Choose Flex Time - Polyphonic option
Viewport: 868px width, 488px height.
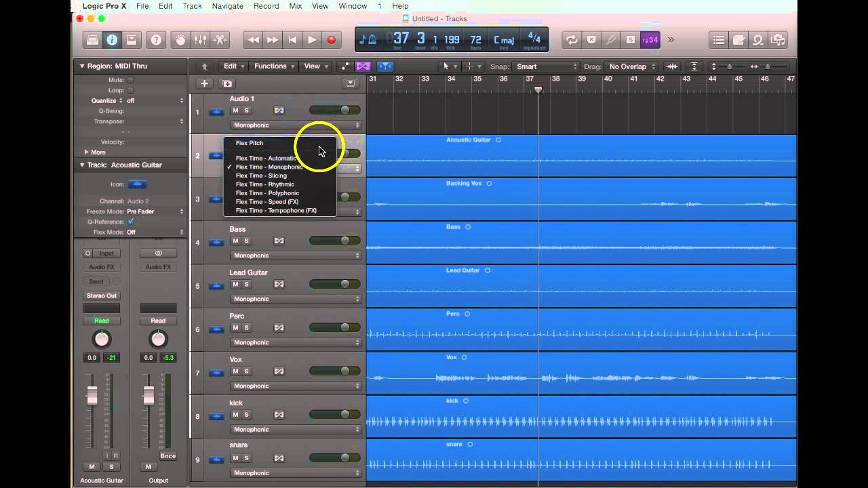[x=279, y=193]
